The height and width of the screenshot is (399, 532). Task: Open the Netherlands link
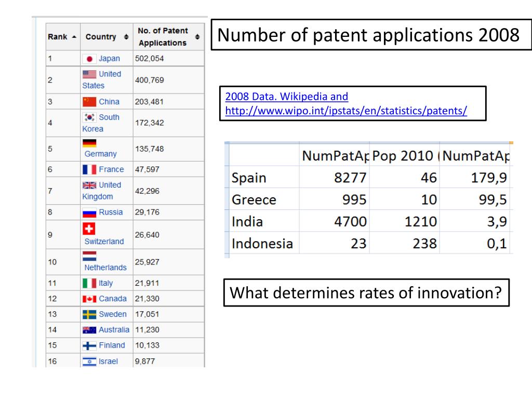(x=105, y=268)
